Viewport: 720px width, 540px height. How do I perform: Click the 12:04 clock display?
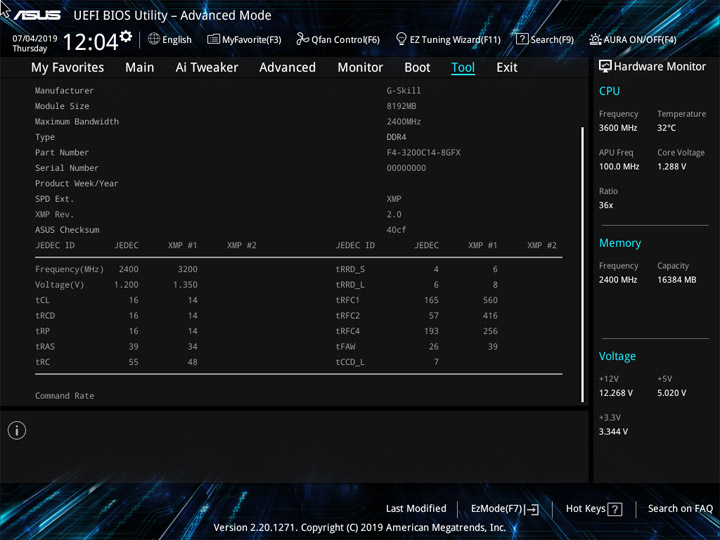pos(90,42)
